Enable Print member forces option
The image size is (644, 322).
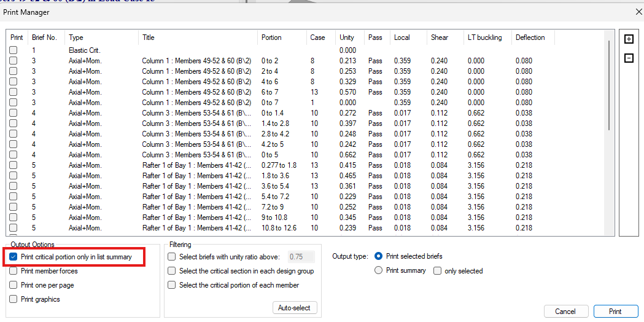pos(14,271)
